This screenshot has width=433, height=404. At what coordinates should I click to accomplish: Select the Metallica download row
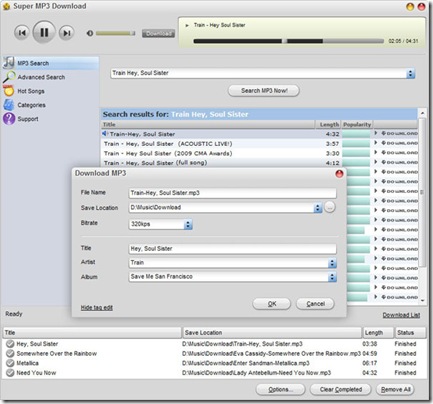[214, 363]
